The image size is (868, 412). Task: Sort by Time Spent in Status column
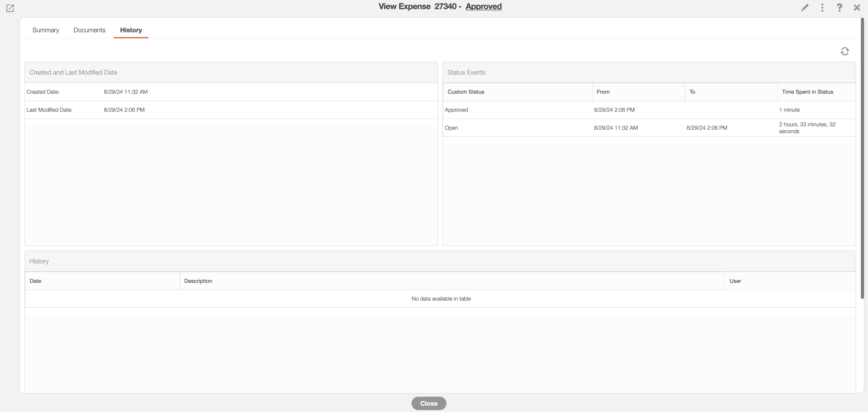pyautogui.click(x=807, y=92)
